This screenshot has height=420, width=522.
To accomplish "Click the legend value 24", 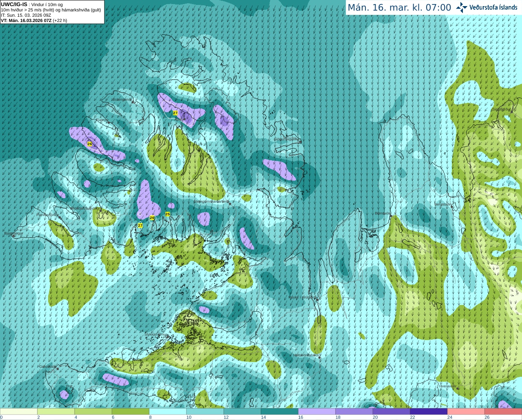I will click(450, 417).
